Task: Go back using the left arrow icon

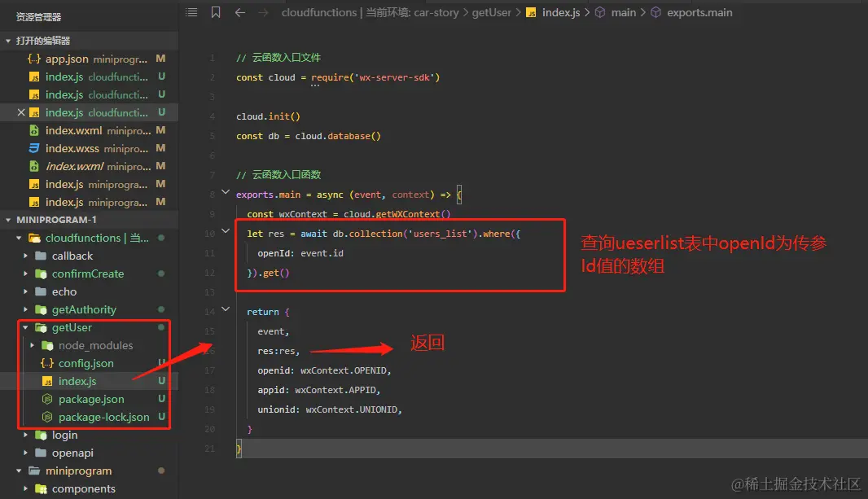Action: [239, 12]
